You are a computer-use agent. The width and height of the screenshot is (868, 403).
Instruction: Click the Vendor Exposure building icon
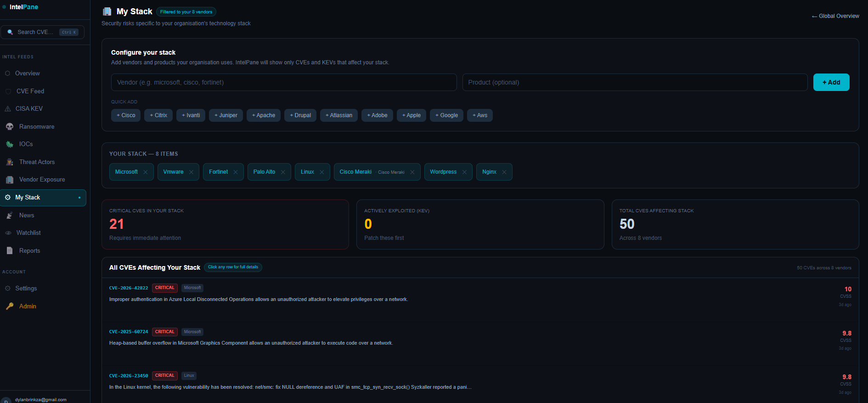[10, 180]
